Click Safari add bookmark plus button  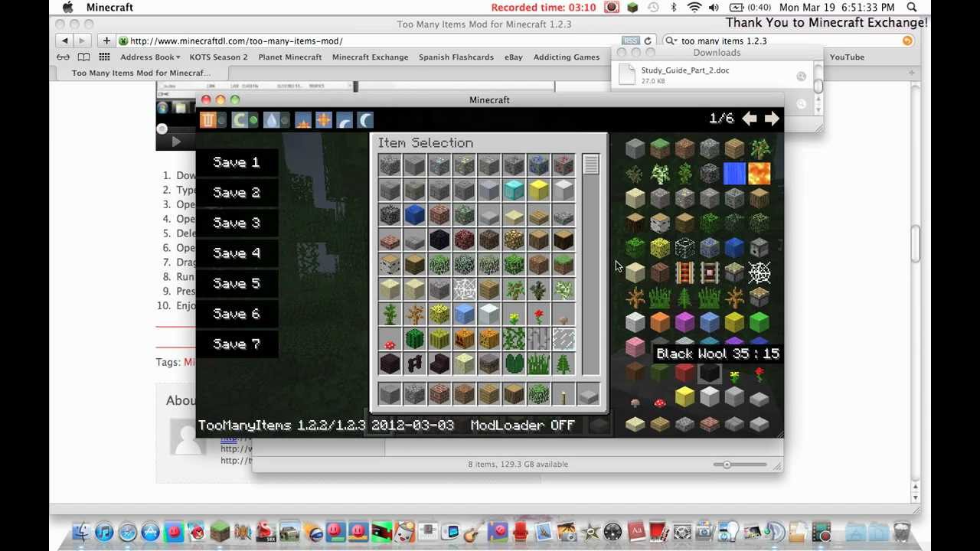click(106, 41)
